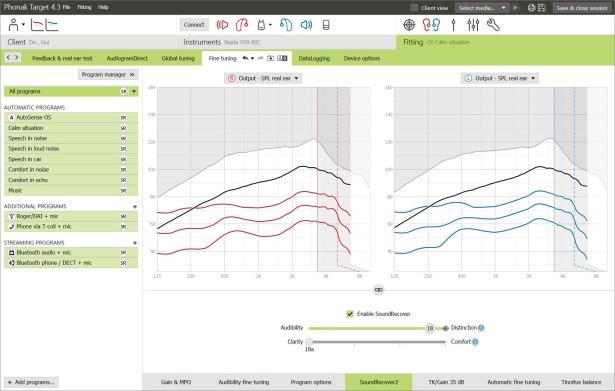Image resolution: width=615 pixels, height=391 pixels.
Task: Switch to AudiogramDirect tab
Action: point(127,58)
